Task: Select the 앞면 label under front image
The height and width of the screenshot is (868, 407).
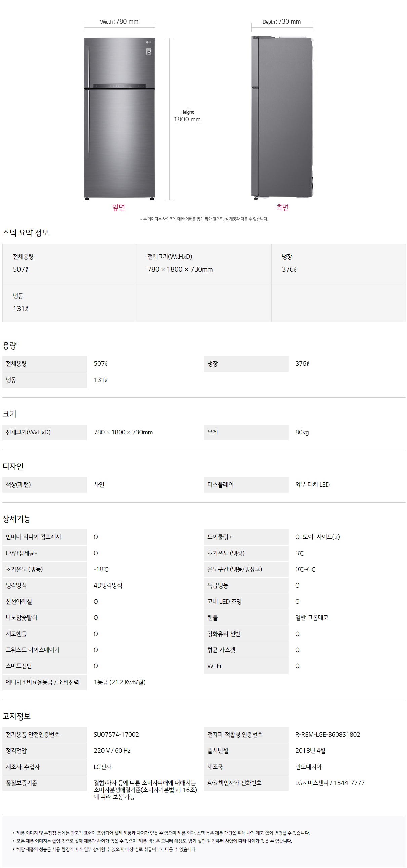Action: click(x=119, y=208)
